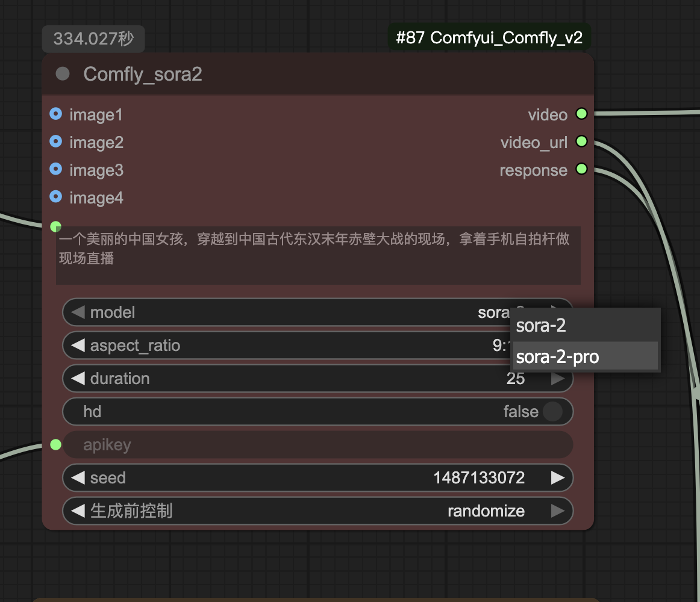Click the #87 Comfyui_Comfly_v2 badge

pyautogui.click(x=489, y=38)
